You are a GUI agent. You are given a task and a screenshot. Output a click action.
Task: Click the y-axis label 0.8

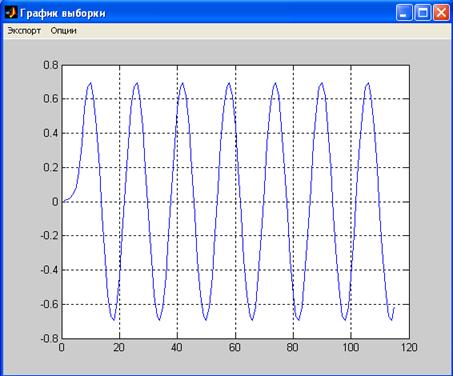[51, 65]
